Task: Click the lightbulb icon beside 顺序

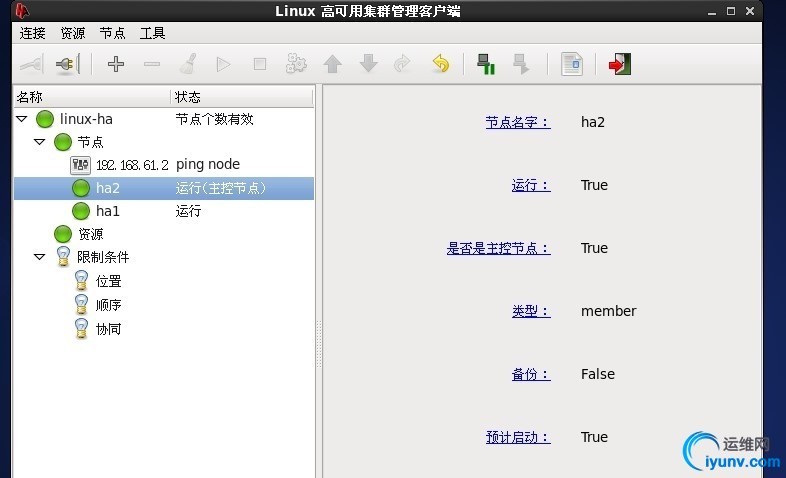Action: tap(81, 305)
